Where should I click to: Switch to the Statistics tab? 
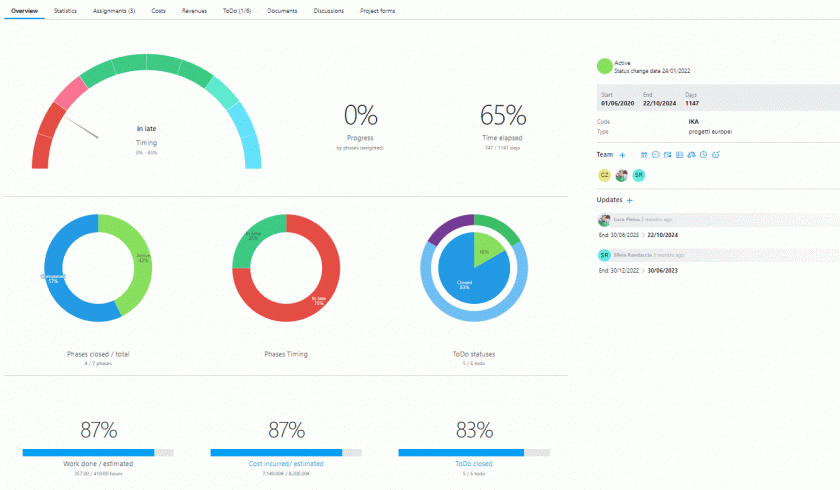click(65, 10)
